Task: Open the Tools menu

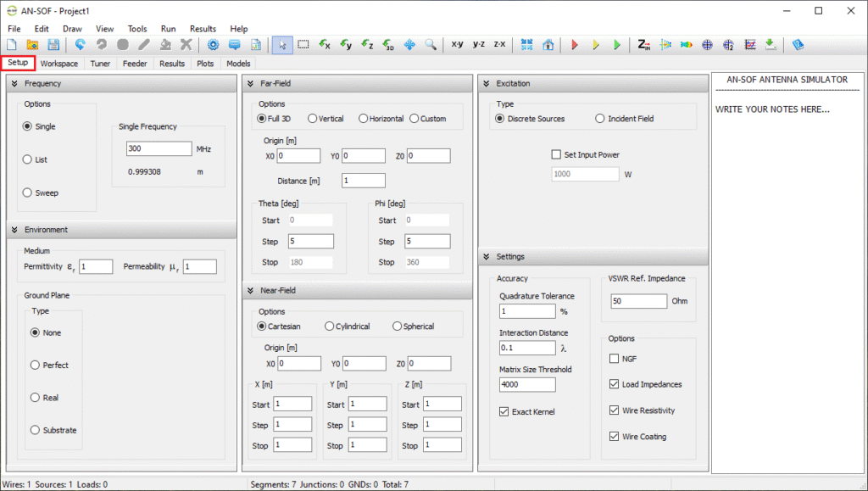Action: [x=136, y=28]
